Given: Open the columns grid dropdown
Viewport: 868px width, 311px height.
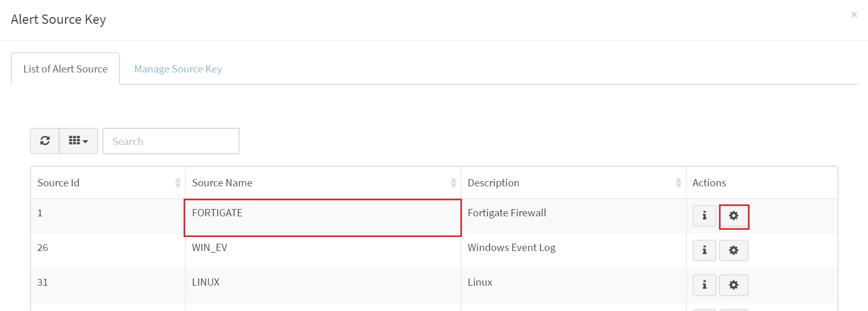Looking at the screenshot, I should [79, 141].
